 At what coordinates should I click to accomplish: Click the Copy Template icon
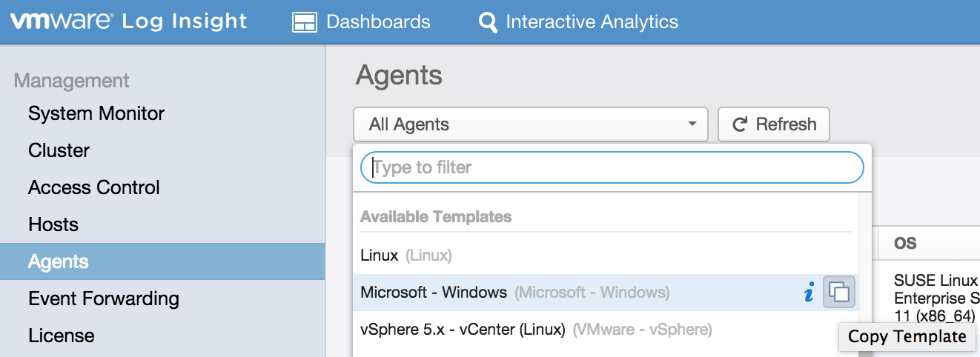[x=839, y=293]
